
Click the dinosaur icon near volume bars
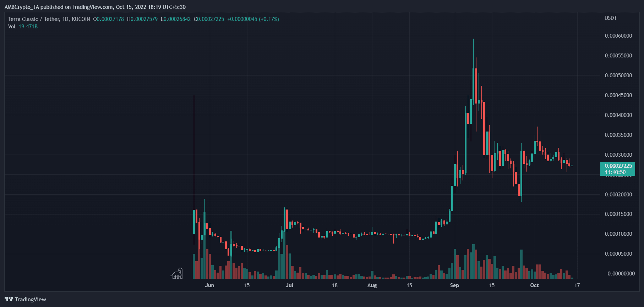(x=177, y=273)
